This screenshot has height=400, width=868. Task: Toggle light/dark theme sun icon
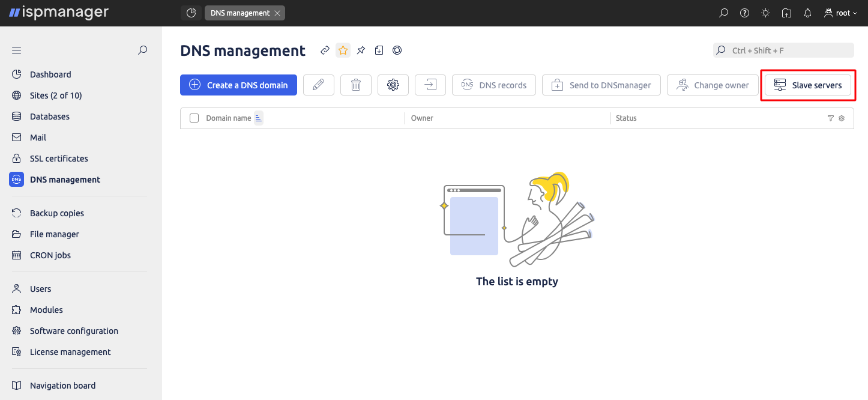(x=766, y=13)
